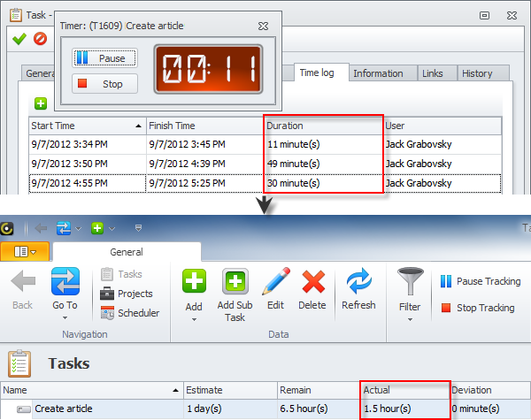Viewport: 531px width, 420px height.
Task: Delete the selected task with red X
Action: [x=313, y=283]
